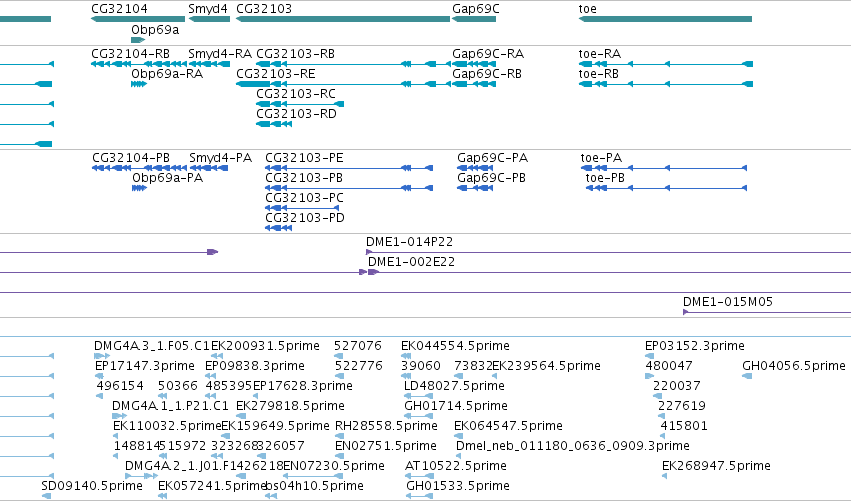Open the CG32103-RE transcript label
851x501 pixels.
coord(276,74)
